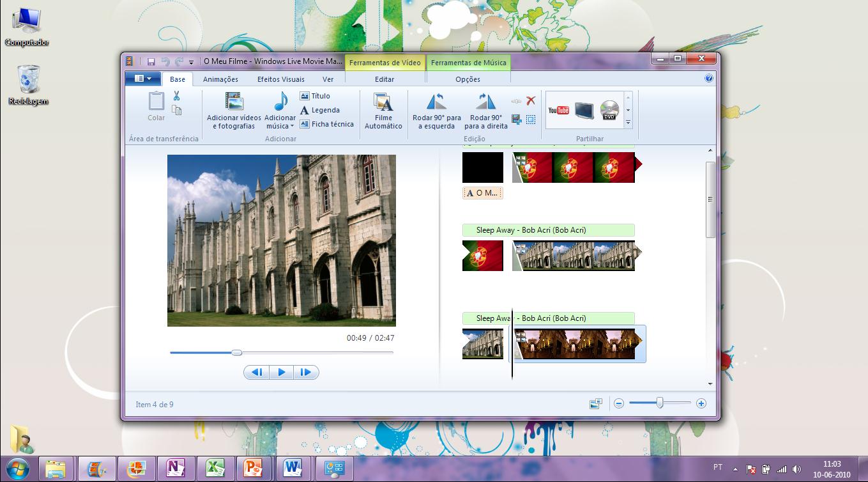Add a Legenda caption

coord(320,110)
